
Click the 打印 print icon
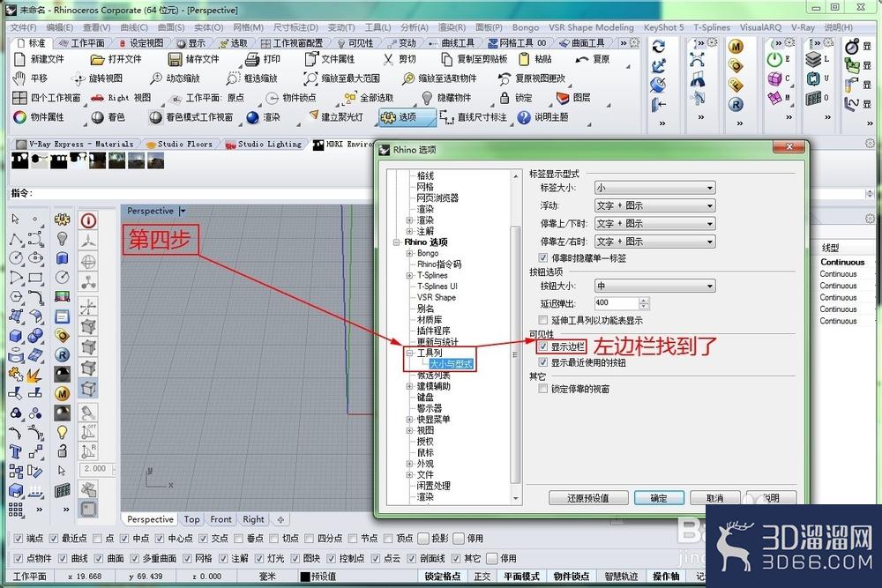252,59
